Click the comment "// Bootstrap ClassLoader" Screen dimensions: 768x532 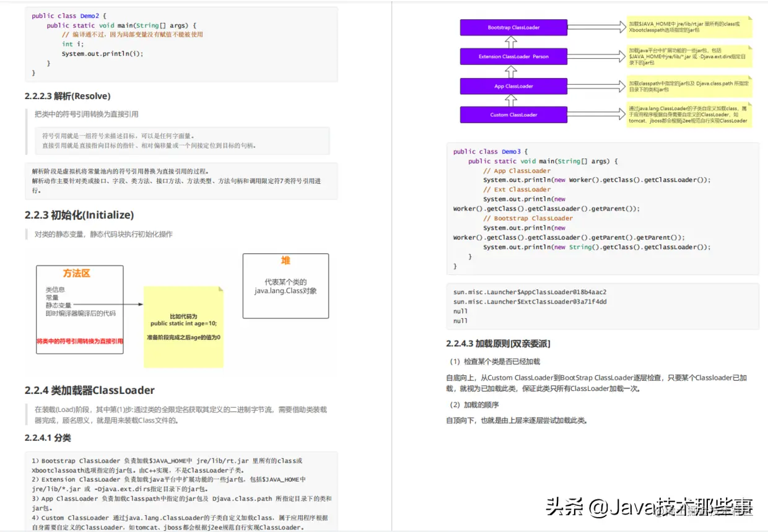point(528,218)
